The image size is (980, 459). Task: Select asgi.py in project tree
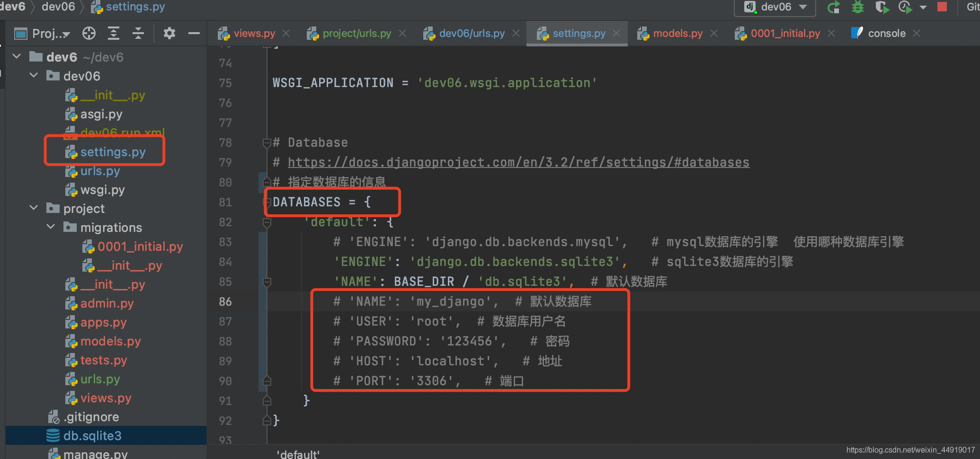click(x=101, y=114)
